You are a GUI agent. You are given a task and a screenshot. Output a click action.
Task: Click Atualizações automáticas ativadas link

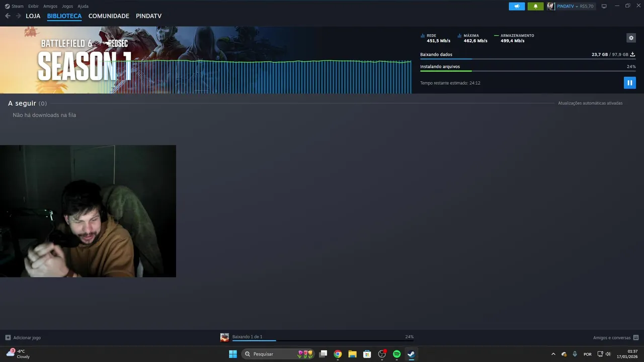[x=590, y=103]
